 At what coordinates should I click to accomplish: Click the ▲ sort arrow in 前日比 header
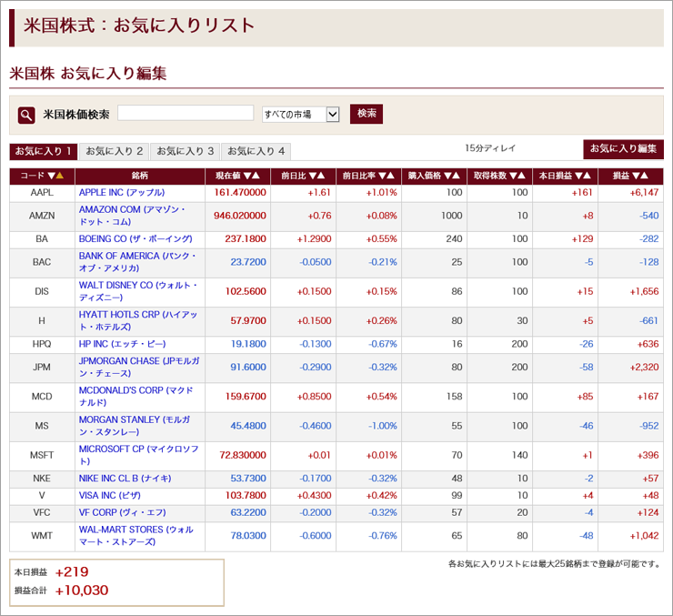point(321,176)
